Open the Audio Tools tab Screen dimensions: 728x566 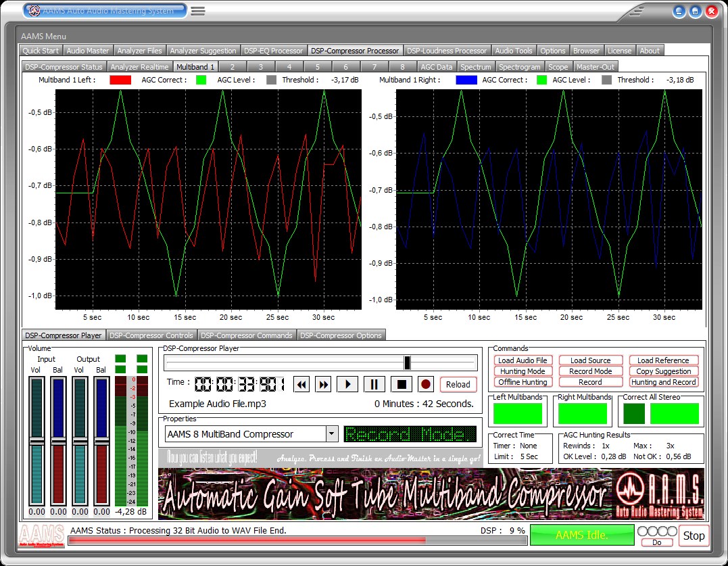pyautogui.click(x=514, y=51)
